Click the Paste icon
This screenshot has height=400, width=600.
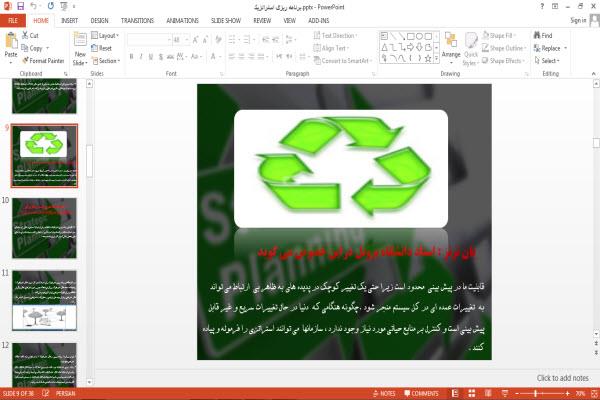[x=11, y=41]
